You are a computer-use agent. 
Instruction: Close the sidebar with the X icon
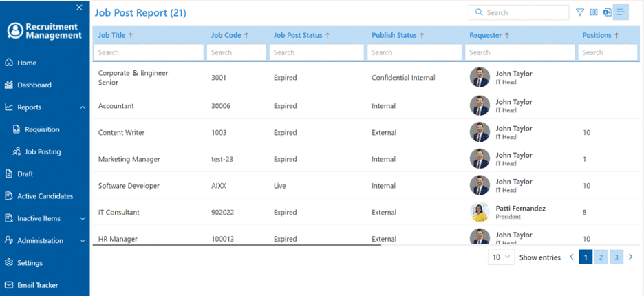point(79,8)
